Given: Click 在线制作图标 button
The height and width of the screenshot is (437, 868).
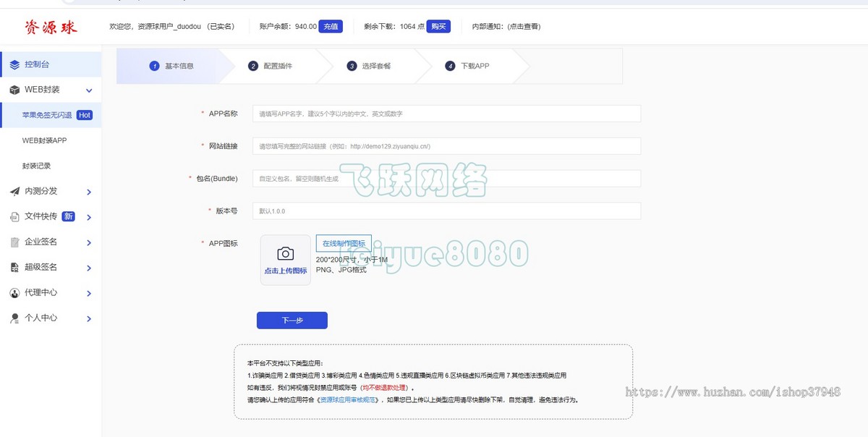Looking at the screenshot, I should point(344,243).
